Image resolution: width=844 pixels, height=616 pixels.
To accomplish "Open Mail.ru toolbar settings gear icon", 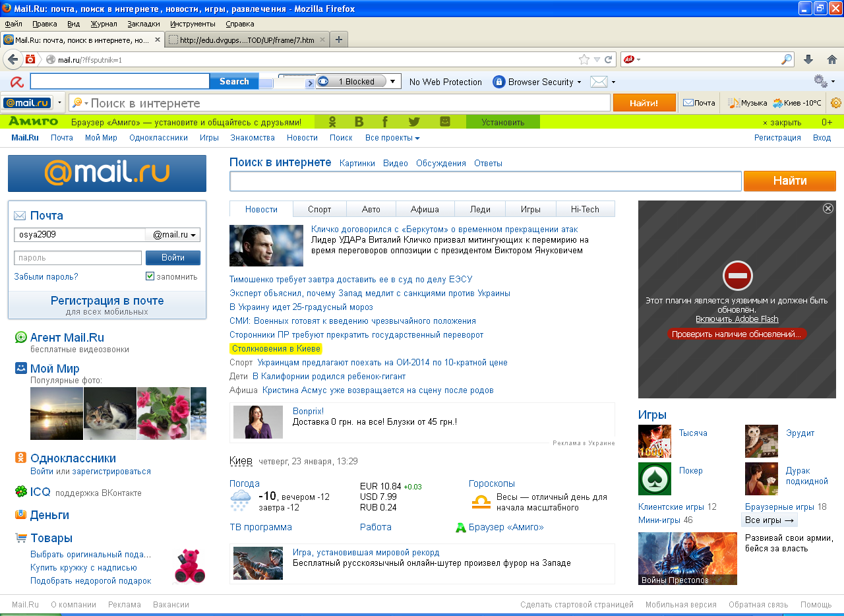I will (x=836, y=103).
